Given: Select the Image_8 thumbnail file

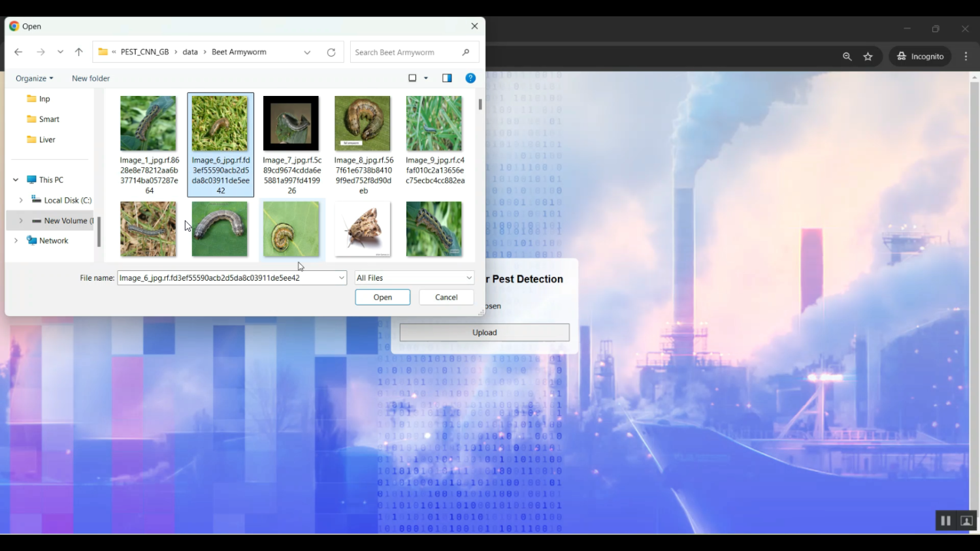Looking at the screenshot, I should [x=363, y=124].
